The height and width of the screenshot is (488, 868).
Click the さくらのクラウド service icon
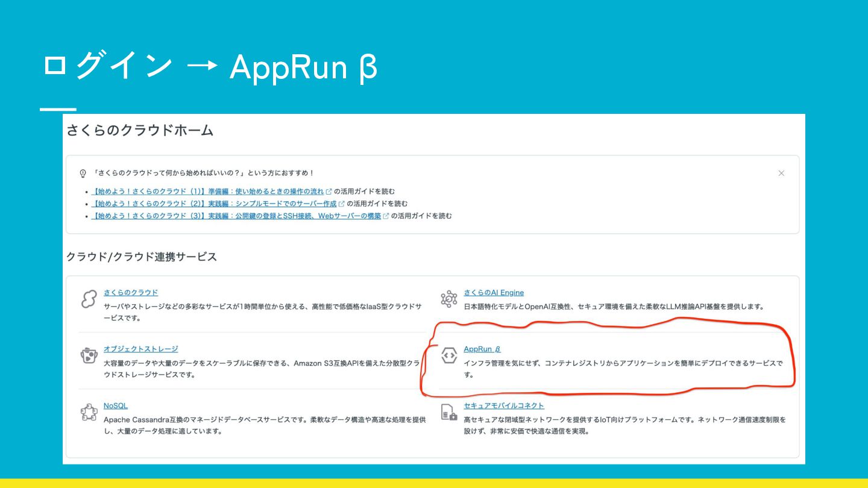pyautogui.click(x=89, y=299)
